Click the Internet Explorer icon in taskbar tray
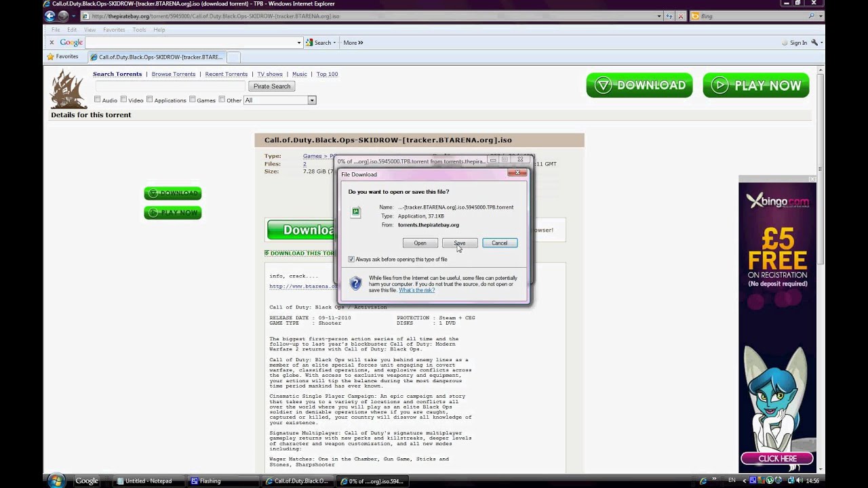The height and width of the screenshot is (488, 868). (703, 481)
